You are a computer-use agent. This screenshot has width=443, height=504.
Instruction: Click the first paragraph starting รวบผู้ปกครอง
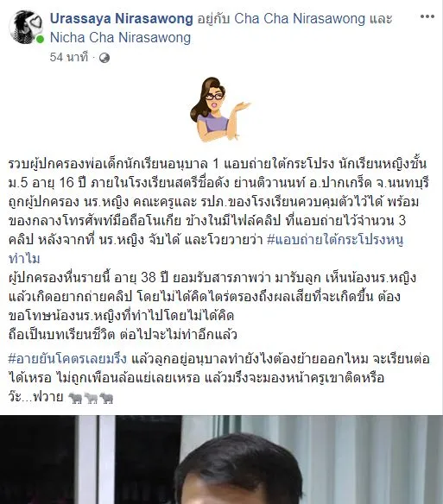pyautogui.click(x=218, y=211)
